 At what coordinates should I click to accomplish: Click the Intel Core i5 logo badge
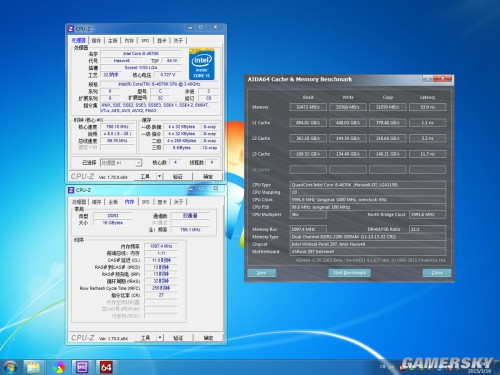coord(201,64)
